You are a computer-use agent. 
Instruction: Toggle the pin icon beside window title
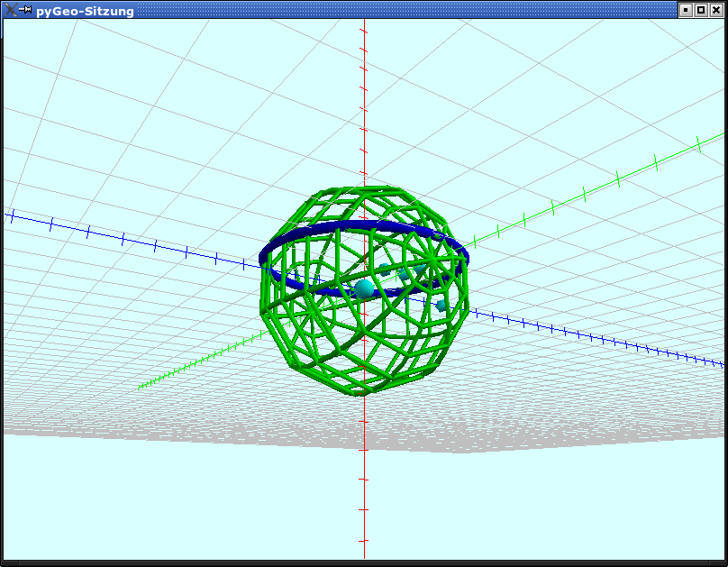(x=24, y=11)
